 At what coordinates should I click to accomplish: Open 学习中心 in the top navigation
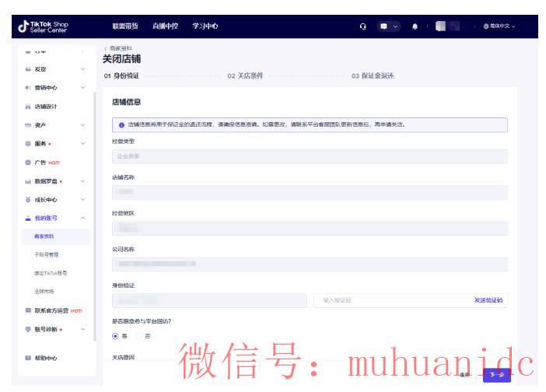click(x=205, y=26)
